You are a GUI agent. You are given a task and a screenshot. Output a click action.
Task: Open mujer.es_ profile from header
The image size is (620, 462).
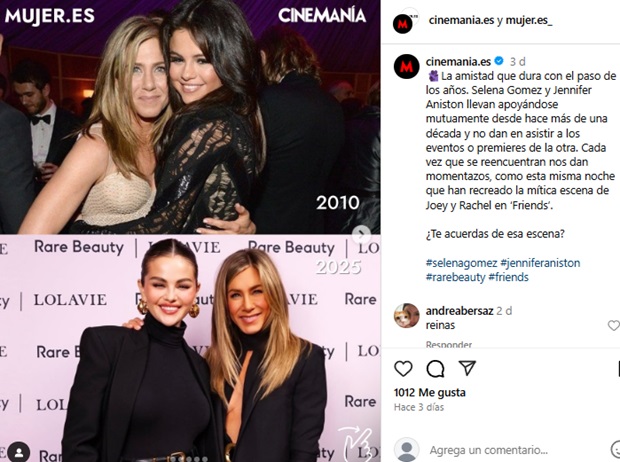(529, 20)
